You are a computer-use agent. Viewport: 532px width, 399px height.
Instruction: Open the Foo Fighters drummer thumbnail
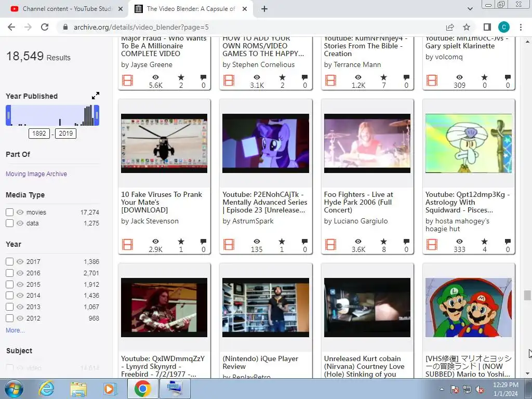pyautogui.click(x=367, y=143)
